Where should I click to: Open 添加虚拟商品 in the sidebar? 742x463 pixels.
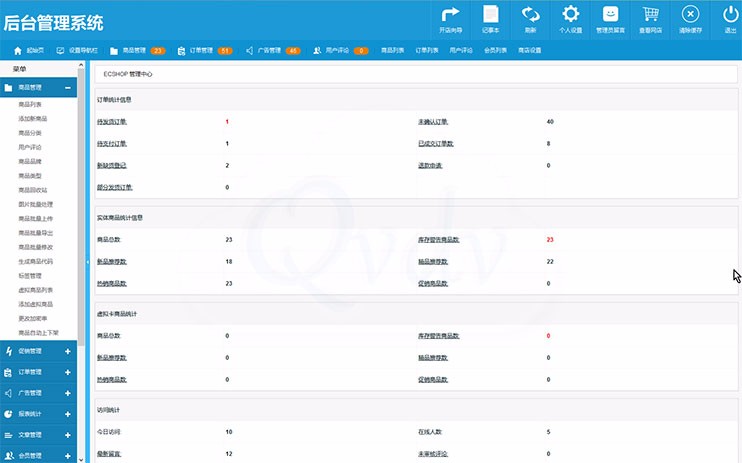click(x=35, y=304)
